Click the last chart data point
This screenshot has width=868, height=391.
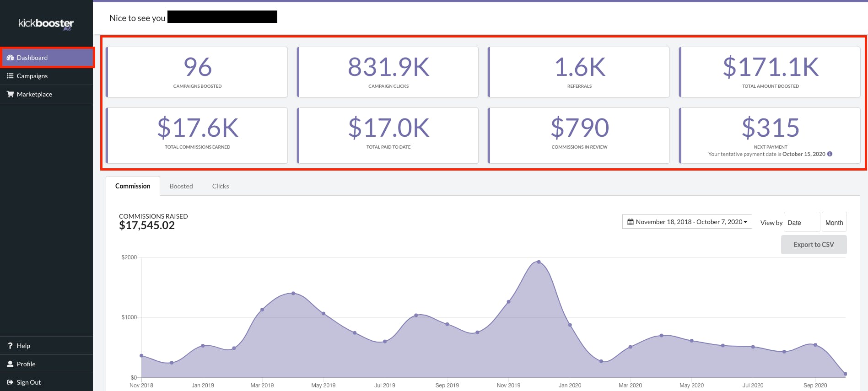(x=845, y=374)
